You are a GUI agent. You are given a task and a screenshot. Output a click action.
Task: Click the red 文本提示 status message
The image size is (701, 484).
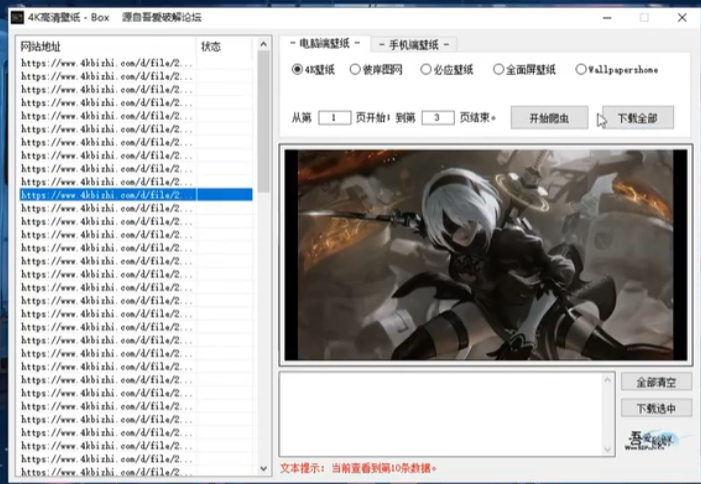(x=359, y=468)
